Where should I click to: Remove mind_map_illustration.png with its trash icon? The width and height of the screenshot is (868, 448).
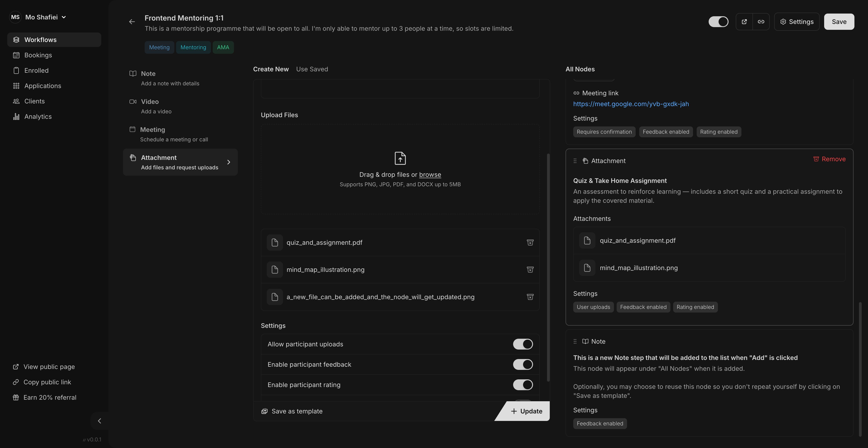click(530, 270)
